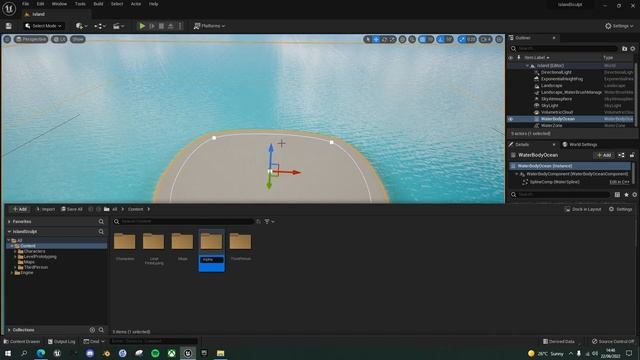Click the Outliner search field

coord(563,49)
